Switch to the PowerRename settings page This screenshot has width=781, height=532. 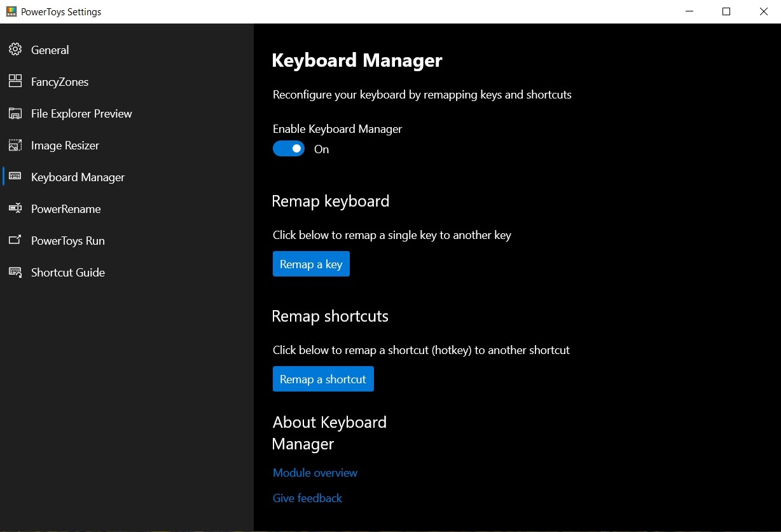(x=66, y=208)
